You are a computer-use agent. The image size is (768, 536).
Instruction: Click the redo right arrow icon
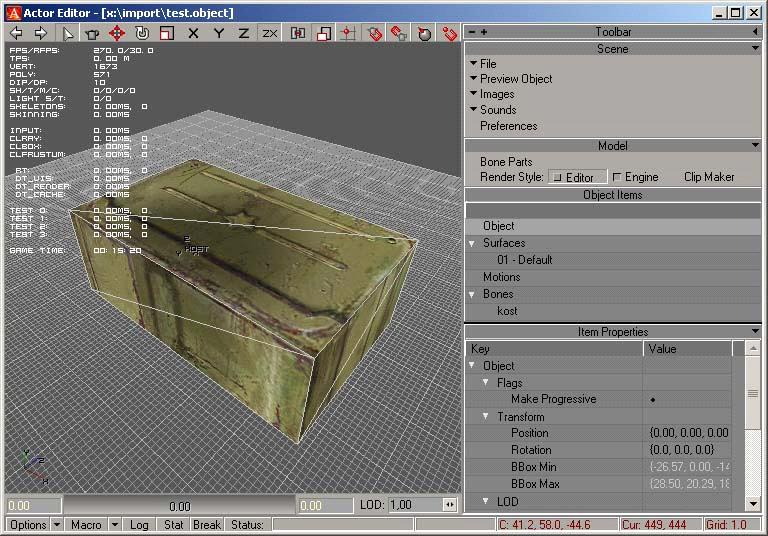point(41,33)
